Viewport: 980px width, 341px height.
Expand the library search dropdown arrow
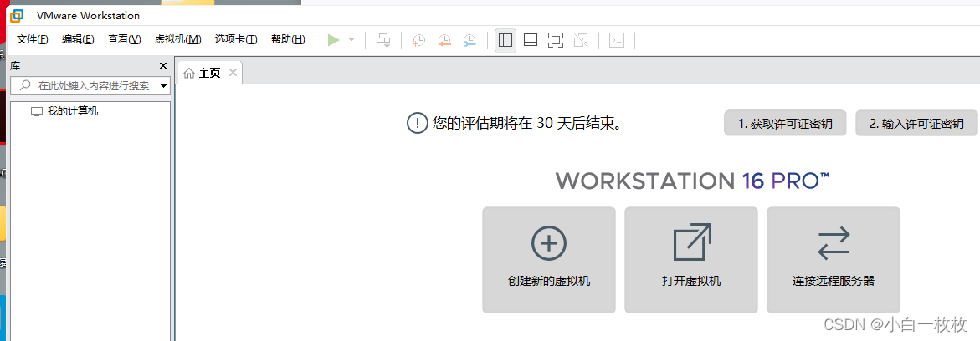coord(164,85)
